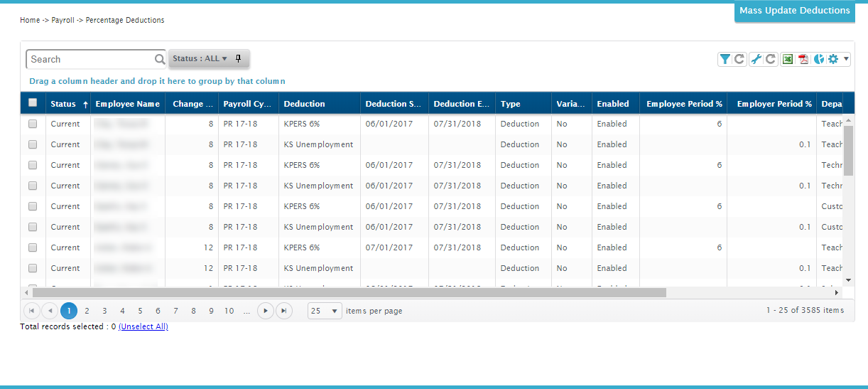868x389 pixels.
Task: Click the horizontal scrollbar left arrow
Action: [x=27, y=292]
